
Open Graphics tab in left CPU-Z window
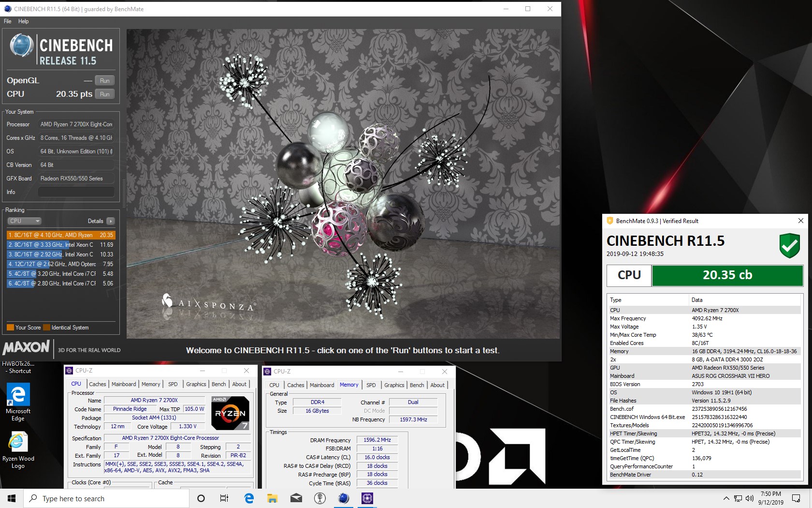pyautogui.click(x=196, y=384)
